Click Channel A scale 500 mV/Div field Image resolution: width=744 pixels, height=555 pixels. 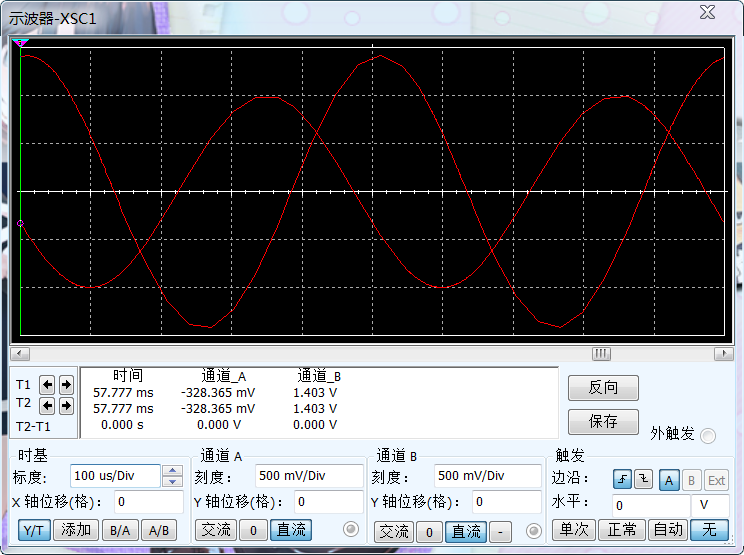[x=308, y=476]
